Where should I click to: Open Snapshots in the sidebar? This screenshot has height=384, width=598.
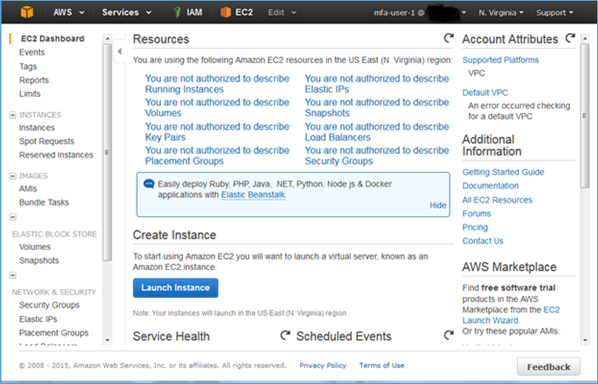point(39,260)
